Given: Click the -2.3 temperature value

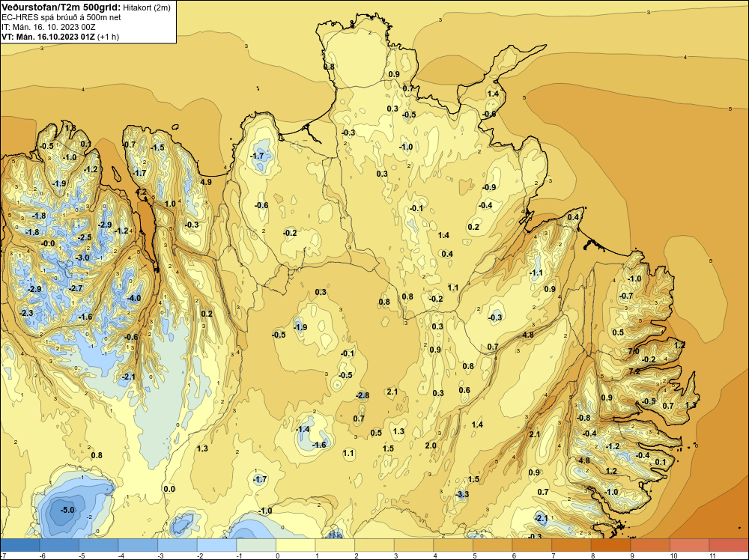Looking at the screenshot, I should (26, 313).
